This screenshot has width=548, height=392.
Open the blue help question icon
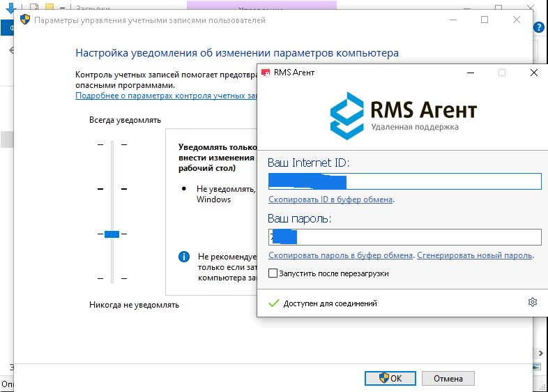coord(539,27)
